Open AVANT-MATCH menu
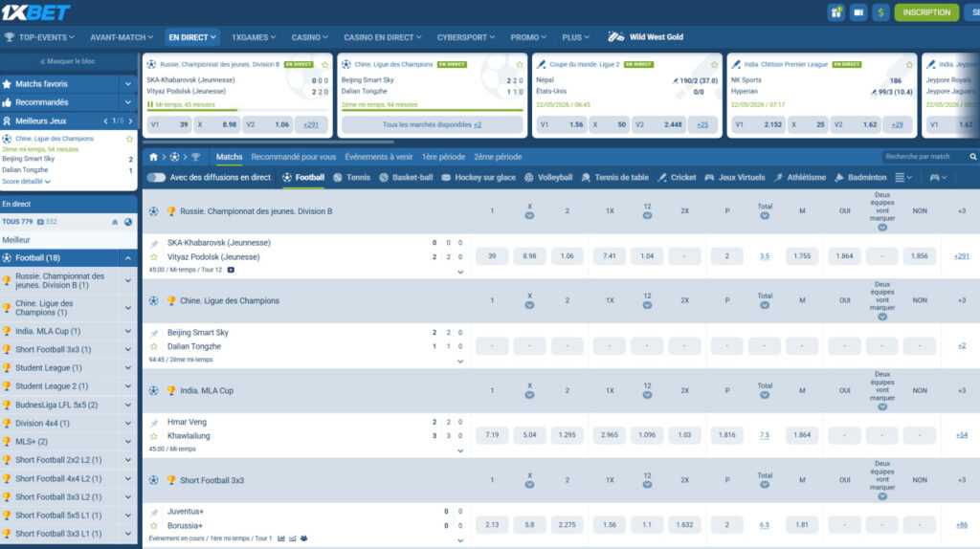The image size is (980, 549). 122,37
